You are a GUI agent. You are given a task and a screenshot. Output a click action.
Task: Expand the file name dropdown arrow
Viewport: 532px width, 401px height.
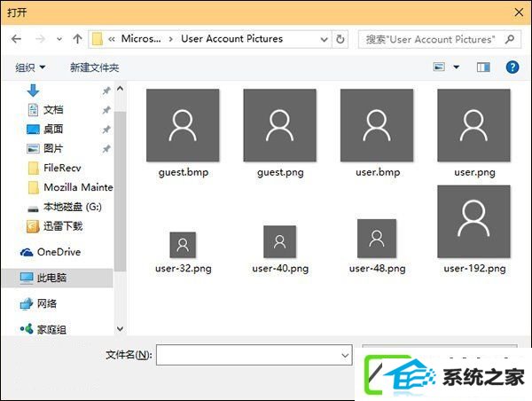point(345,355)
